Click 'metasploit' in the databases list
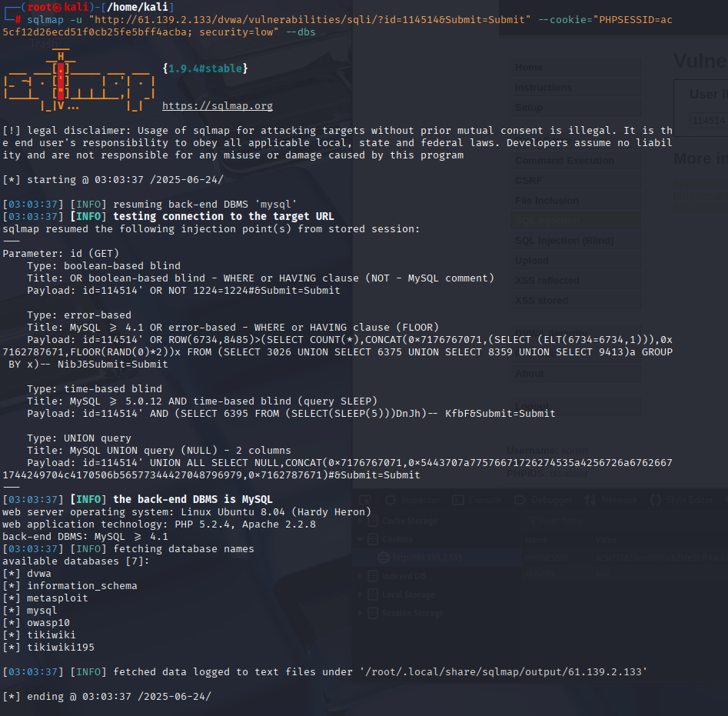The width and height of the screenshot is (728, 716). pyautogui.click(x=58, y=598)
